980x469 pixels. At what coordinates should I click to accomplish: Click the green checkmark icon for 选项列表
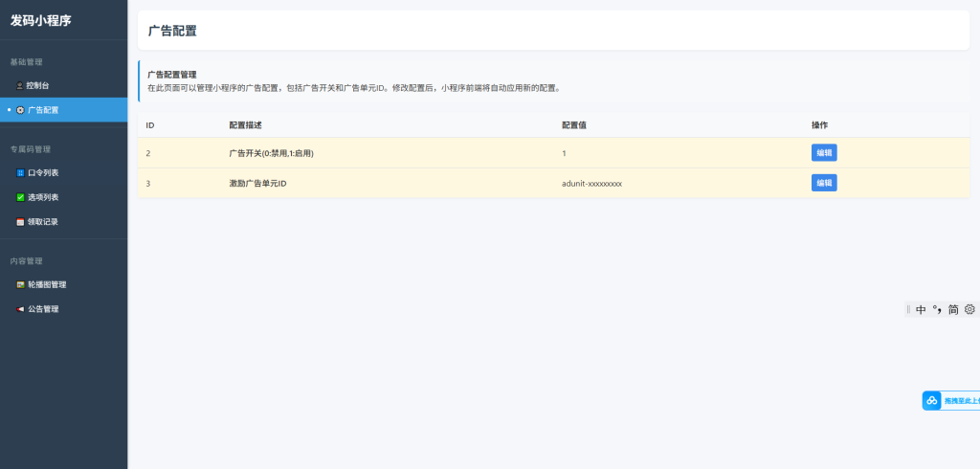[x=21, y=197]
